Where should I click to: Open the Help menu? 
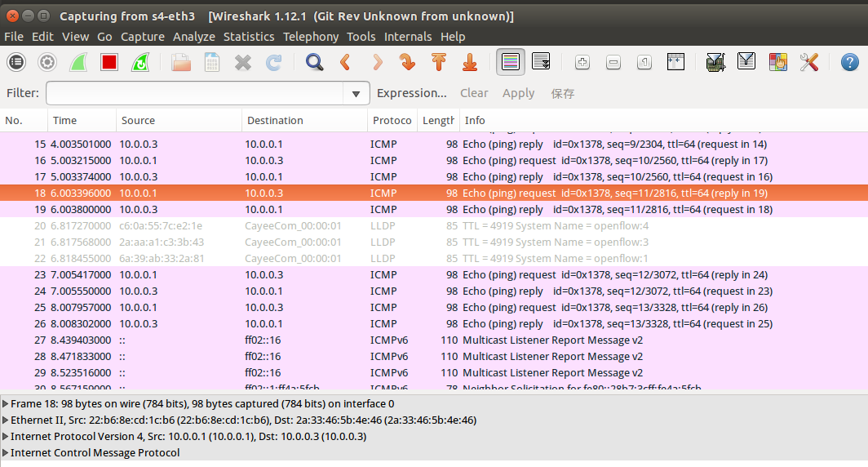453,37
